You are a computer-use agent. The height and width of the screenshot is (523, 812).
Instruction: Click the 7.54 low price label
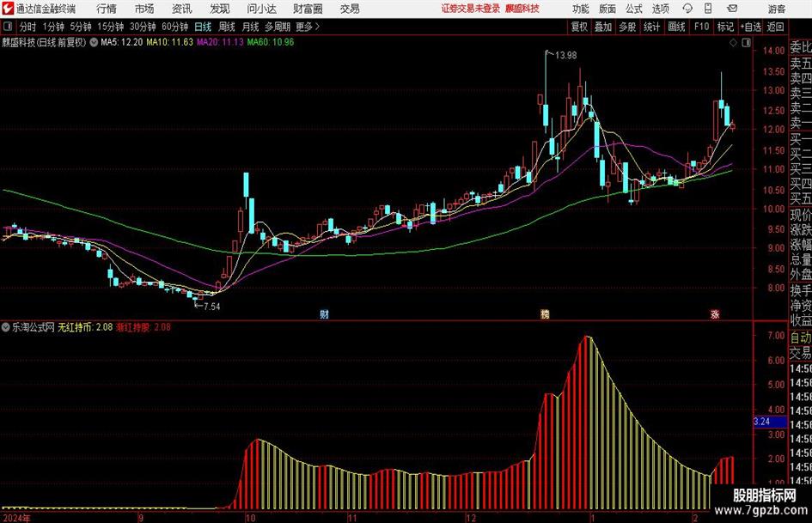tap(211, 307)
